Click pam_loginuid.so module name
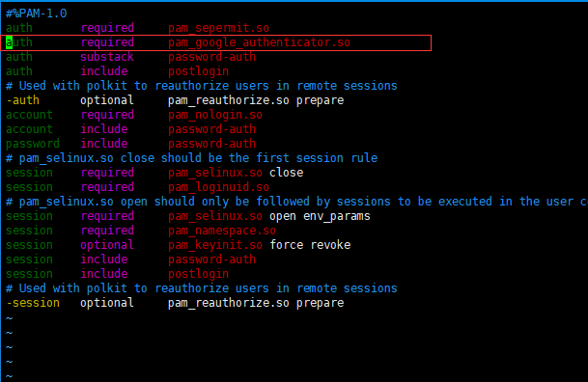Viewport: 588px width, 382px height. (x=218, y=187)
